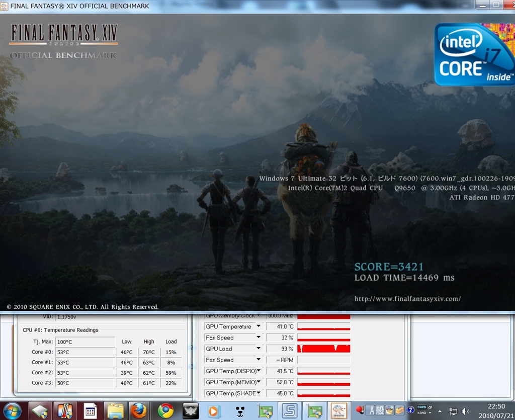Open the volume speaker tray icon

[x=465, y=411]
